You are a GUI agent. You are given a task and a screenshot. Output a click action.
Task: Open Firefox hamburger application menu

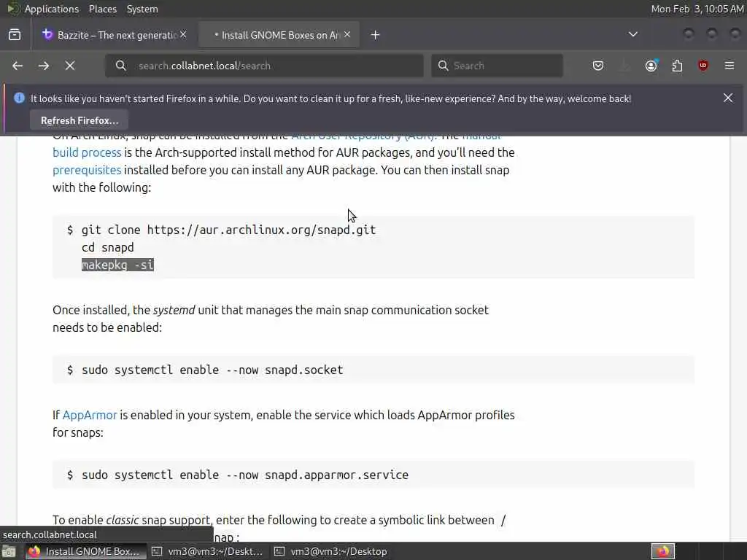(x=729, y=66)
